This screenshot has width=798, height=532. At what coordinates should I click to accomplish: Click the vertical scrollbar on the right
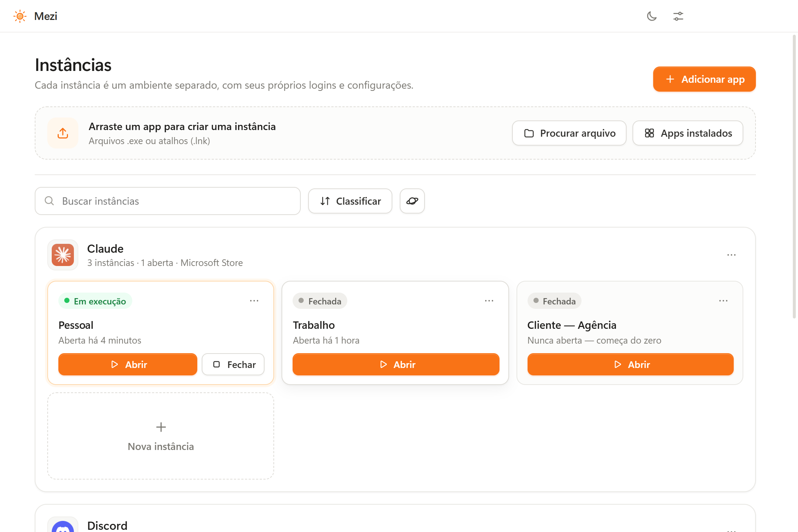[x=794, y=177]
